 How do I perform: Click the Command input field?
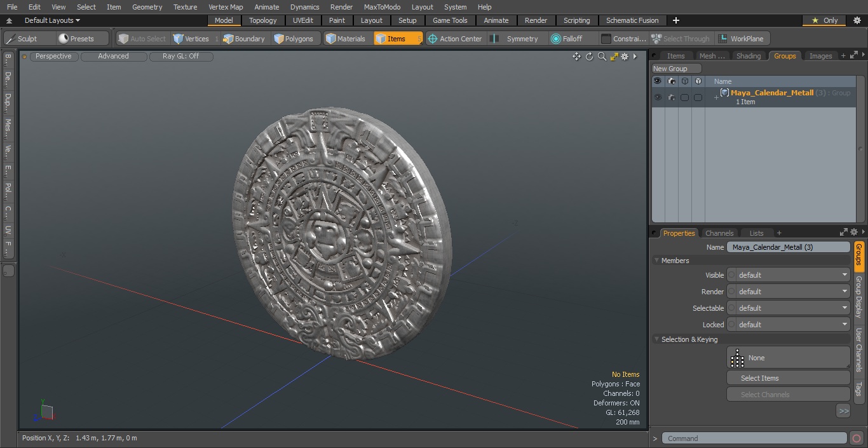(x=754, y=438)
